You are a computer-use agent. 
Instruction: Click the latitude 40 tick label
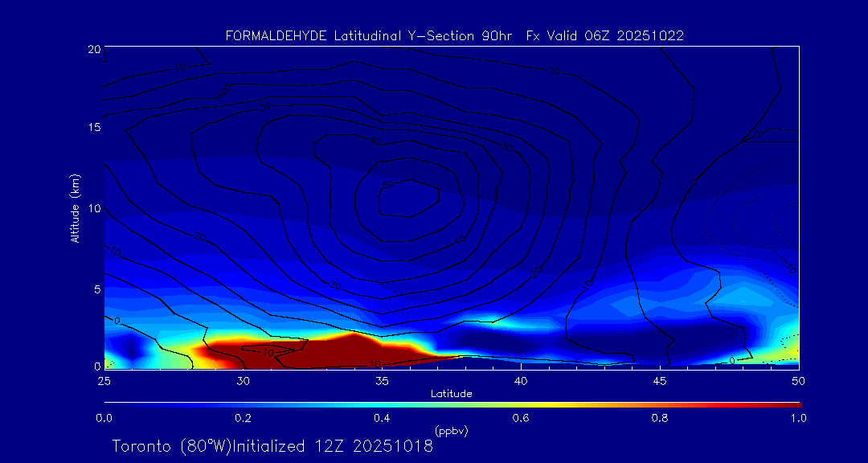[521, 379]
